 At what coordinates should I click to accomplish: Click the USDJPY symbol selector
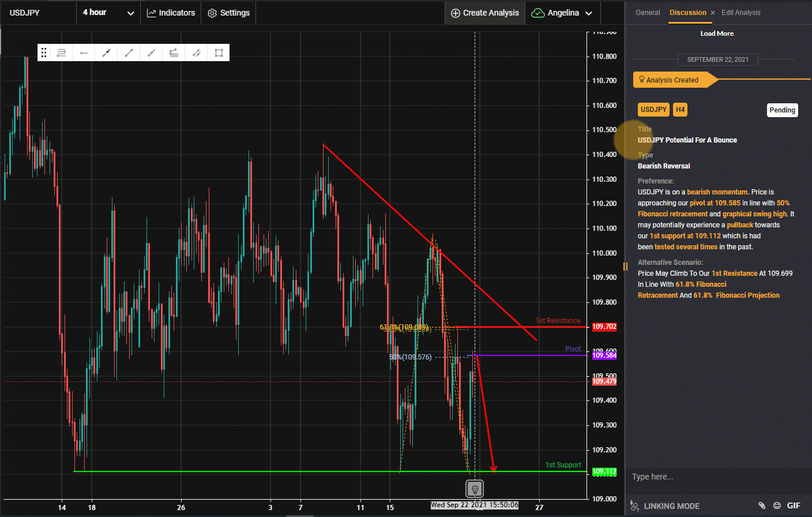click(38, 13)
